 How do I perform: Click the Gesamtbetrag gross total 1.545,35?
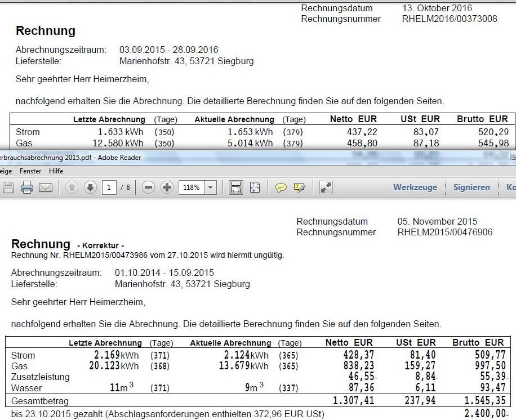pos(484,401)
